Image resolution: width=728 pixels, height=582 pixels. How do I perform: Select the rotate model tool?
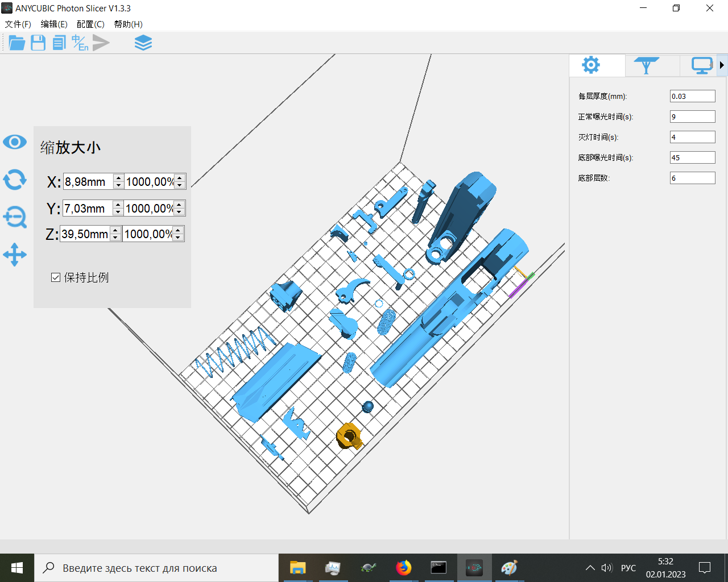tap(15, 180)
